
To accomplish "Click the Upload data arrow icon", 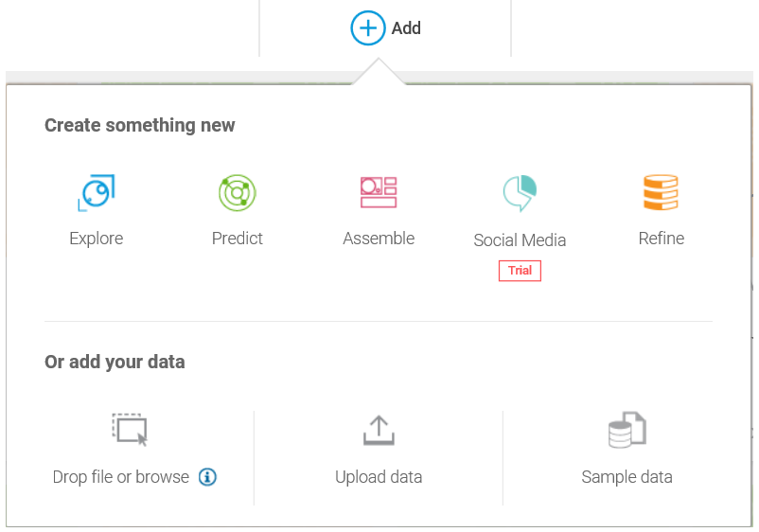I will 379,430.
